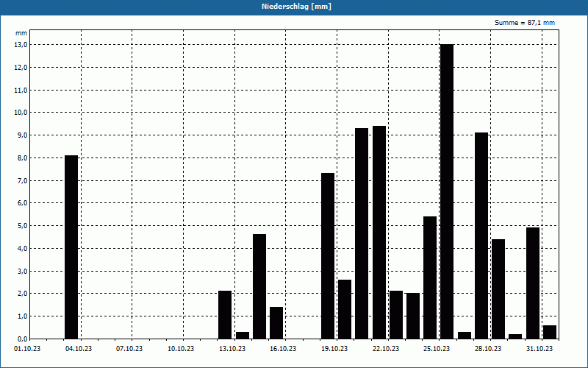The height and width of the screenshot is (368, 588).
Task: Click the 31.10.23 date label
Action: click(539, 349)
